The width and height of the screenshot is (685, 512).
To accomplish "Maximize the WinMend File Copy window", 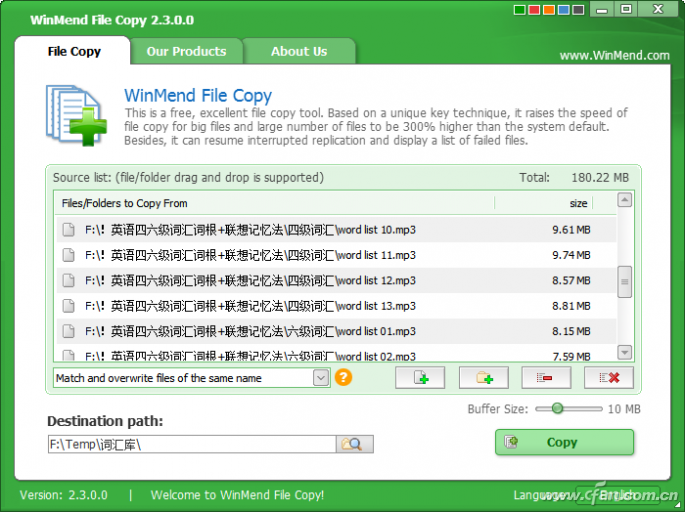I will pyautogui.click(x=626, y=9).
